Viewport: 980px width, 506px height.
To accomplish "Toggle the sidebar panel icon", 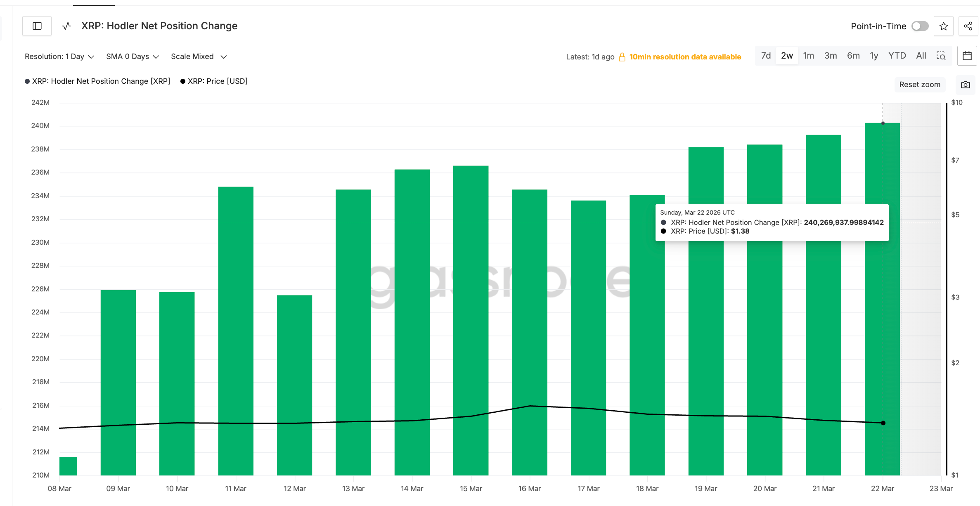I will pyautogui.click(x=37, y=26).
